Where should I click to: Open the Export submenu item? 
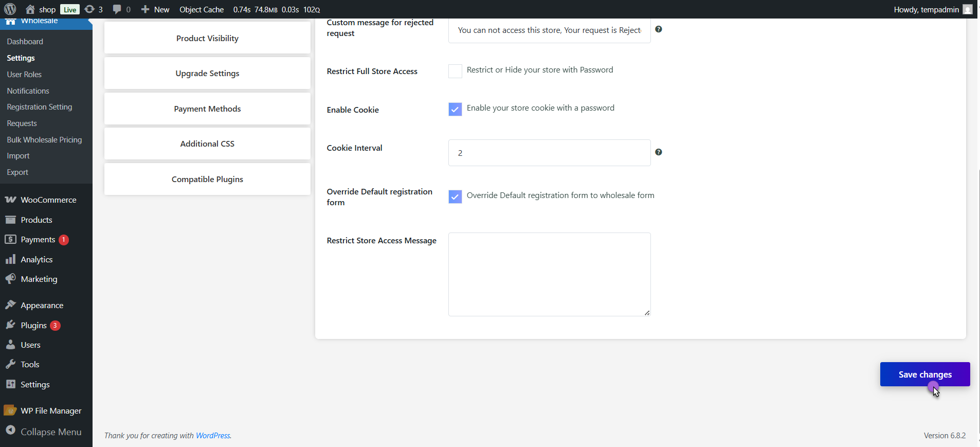point(17,172)
